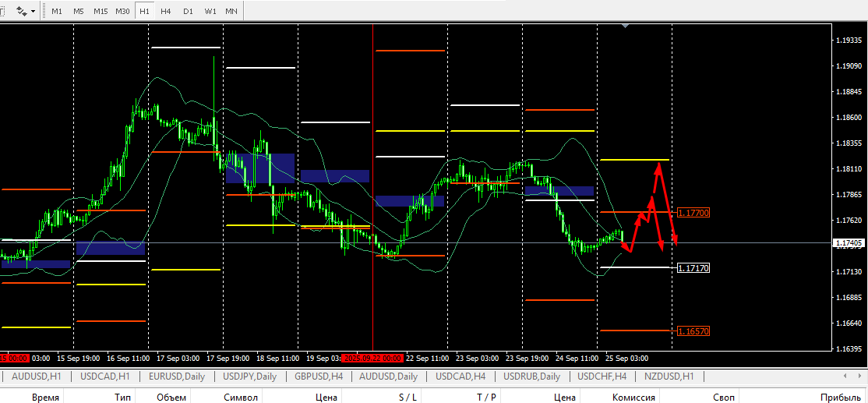This screenshot has height=403, width=868.
Task: Sort by the S / L column header
Action: click(408, 397)
